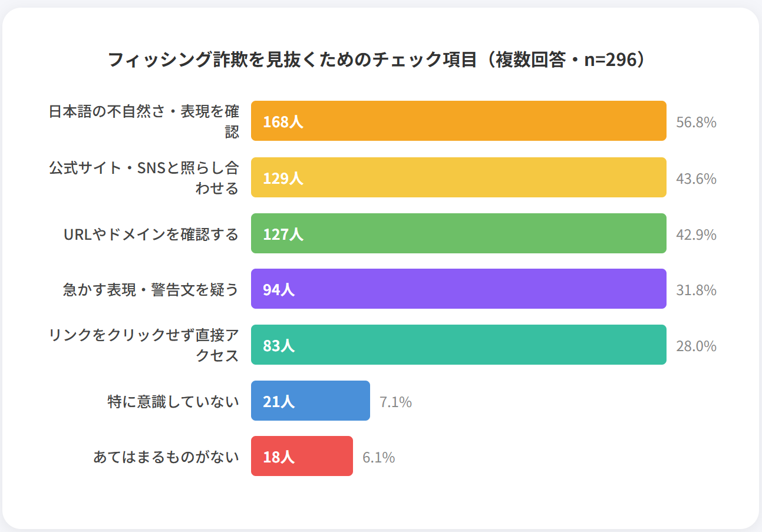Select the yellow 129人 bar
762x532 pixels.
point(458,177)
